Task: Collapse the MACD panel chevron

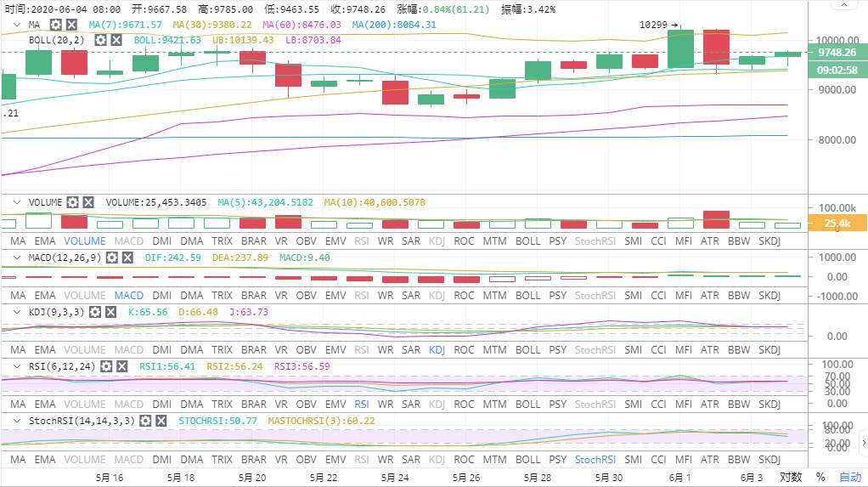Action: tap(17, 258)
